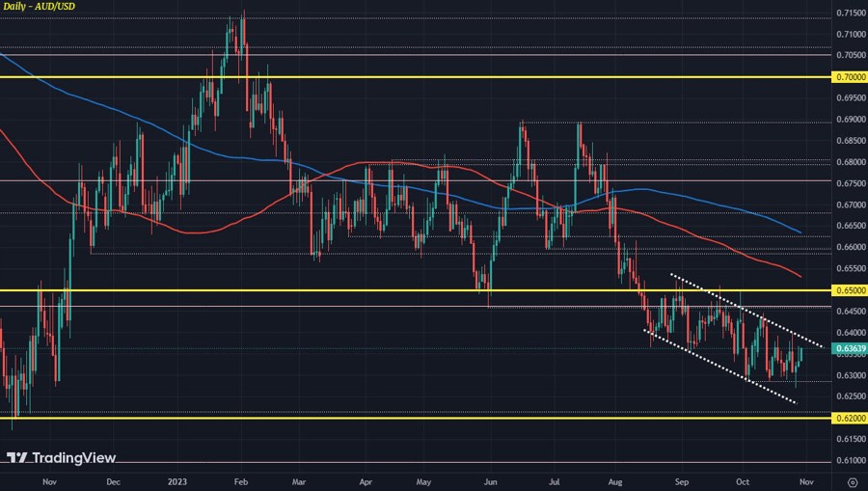Click the Feb label on time axis
The width and height of the screenshot is (868, 491).
click(x=240, y=482)
